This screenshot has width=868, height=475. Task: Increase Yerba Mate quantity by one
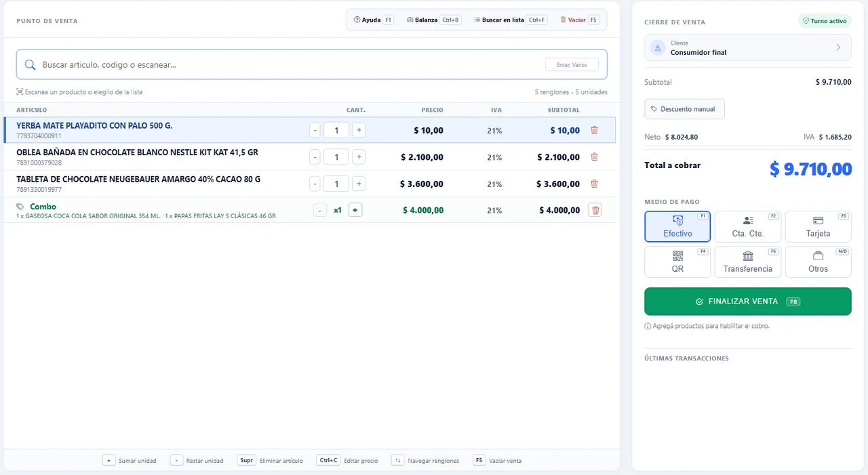click(359, 130)
